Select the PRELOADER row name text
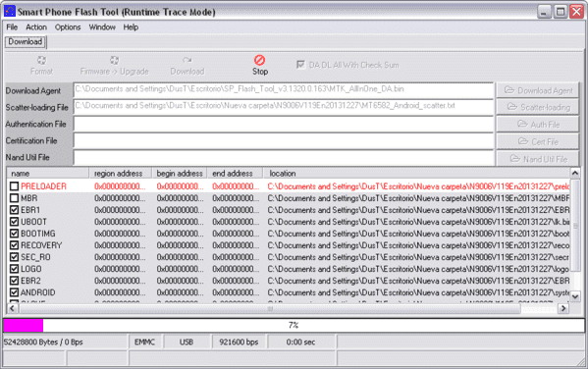Viewport: 588px width, 369px height. [x=43, y=186]
